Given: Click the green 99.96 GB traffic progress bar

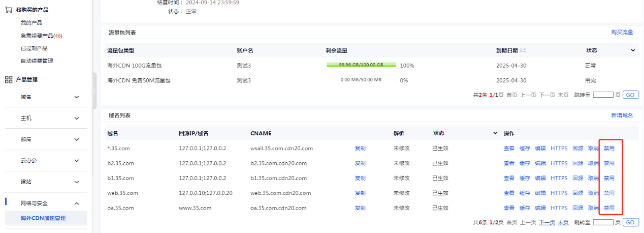Looking at the screenshot, I should coord(361,65).
